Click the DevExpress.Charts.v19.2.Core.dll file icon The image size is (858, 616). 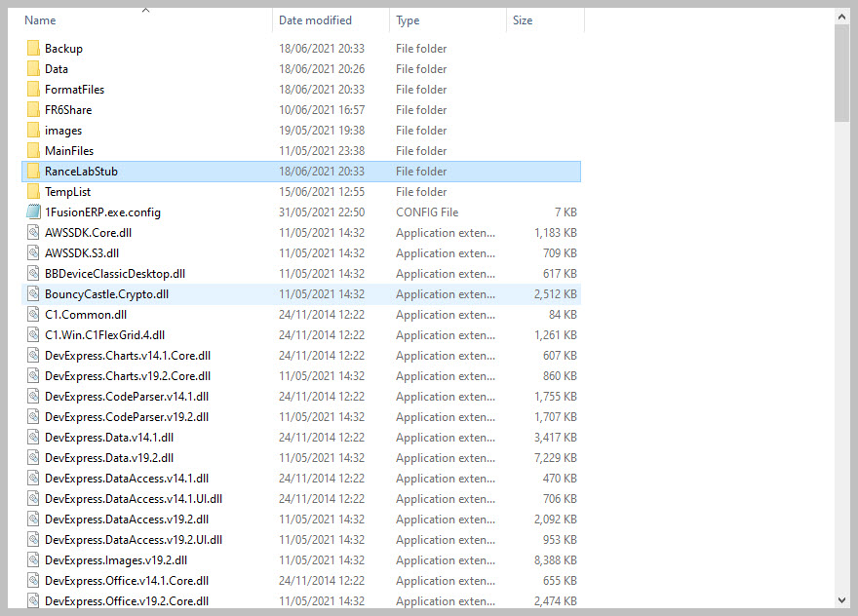pyautogui.click(x=33, y=376)
